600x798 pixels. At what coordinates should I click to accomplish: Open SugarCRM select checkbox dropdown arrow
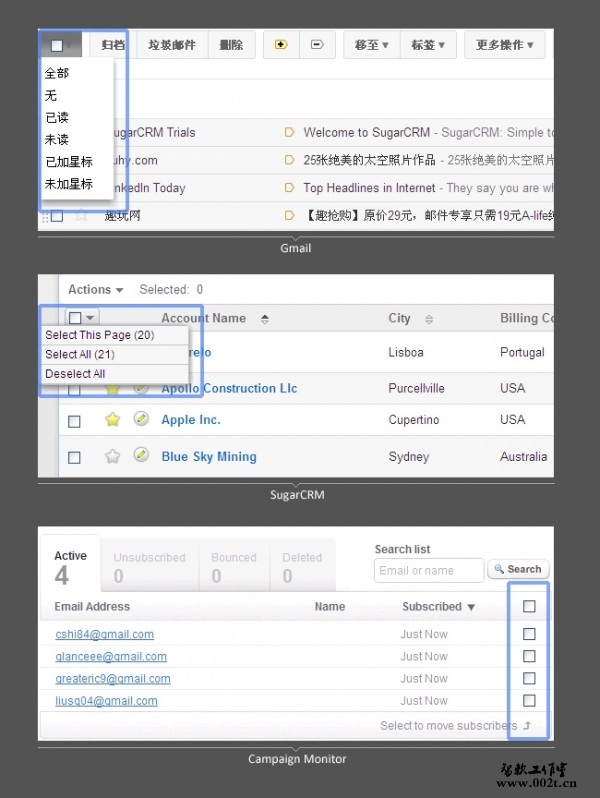tap(90, 318)
